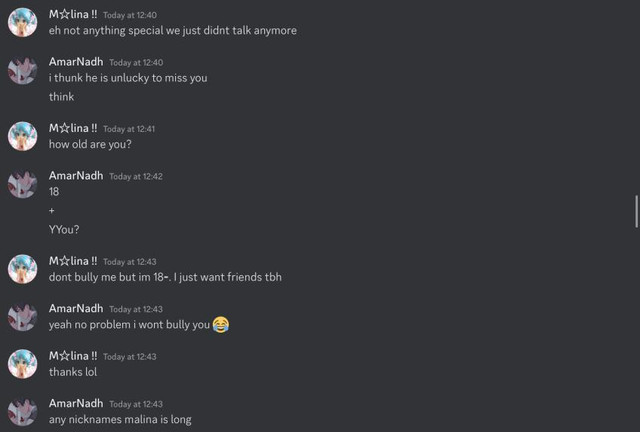Click the laughing-crying emoji in AmarNadh's message
This screenshot has width=640, height=432.
(x=221, y=325)
